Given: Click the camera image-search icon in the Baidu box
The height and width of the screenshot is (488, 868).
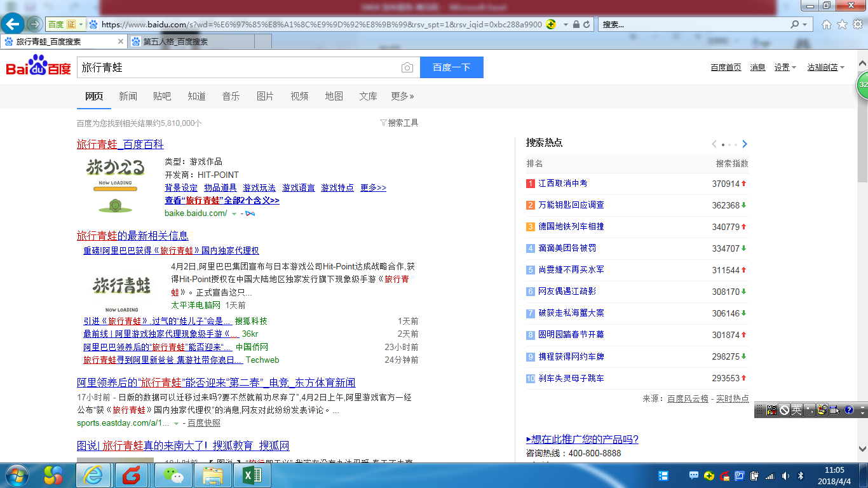Looking at the screenshot, I should pyautogui.click(x=407, y=67).
